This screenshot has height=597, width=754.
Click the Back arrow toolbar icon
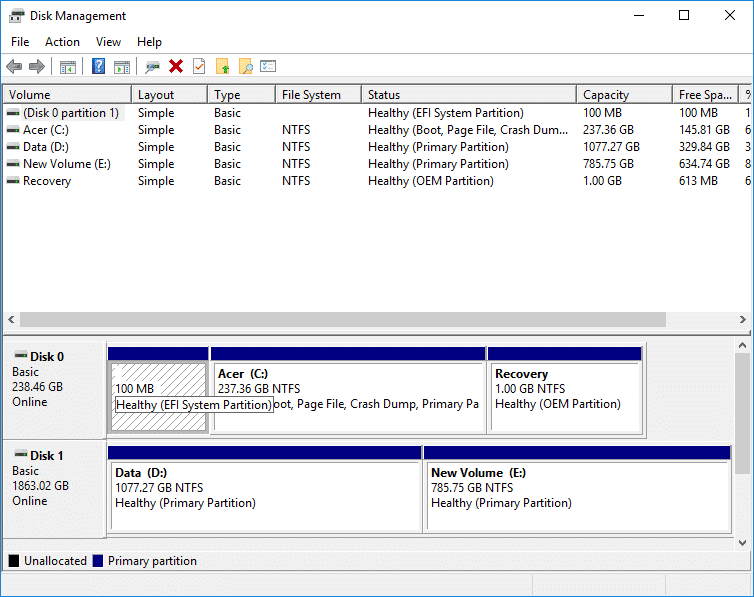(x=14, y=67)
